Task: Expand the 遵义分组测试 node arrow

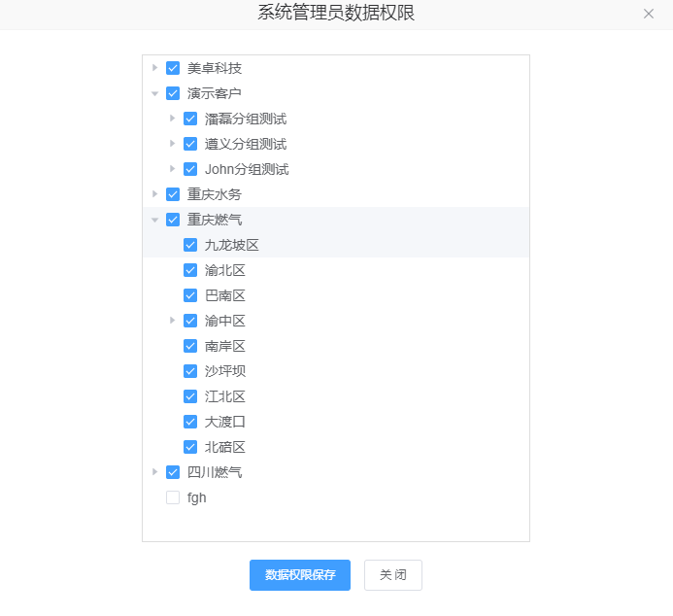Action: click(x=172, y=144)
